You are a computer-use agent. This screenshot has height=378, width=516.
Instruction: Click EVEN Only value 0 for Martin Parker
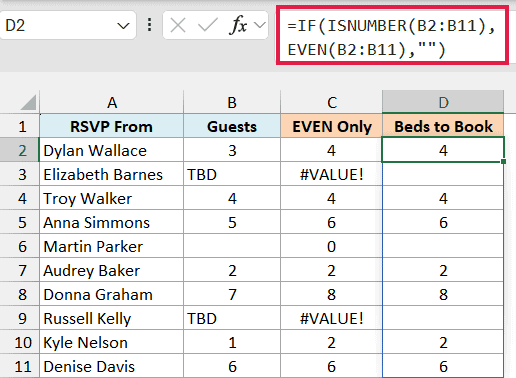click(x=332, y=246)
